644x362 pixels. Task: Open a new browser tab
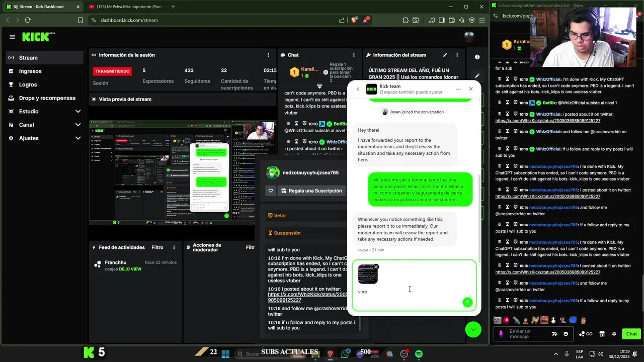pos(173,7)
